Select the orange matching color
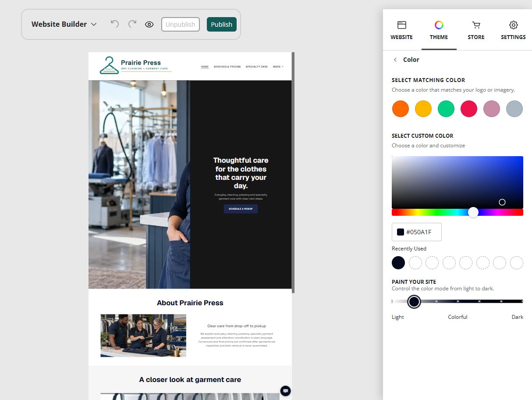The height and width of the screenshot is (400, 532). [x=401, y=109]
